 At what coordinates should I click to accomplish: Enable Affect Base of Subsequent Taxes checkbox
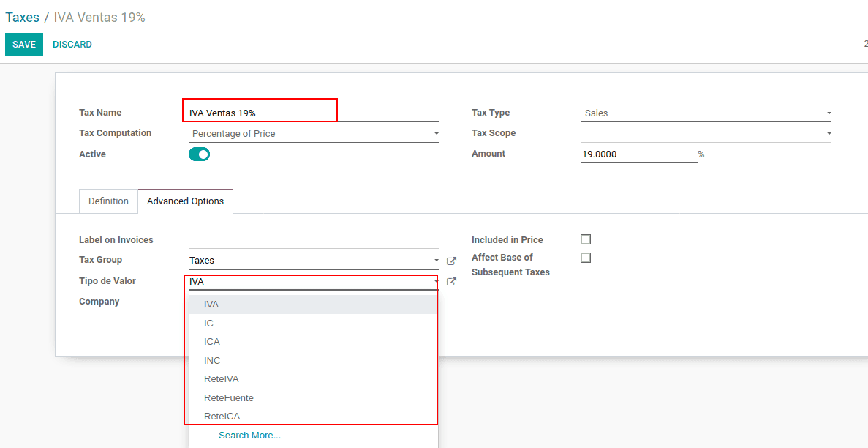pyautogui.click(x=586, y=258)
